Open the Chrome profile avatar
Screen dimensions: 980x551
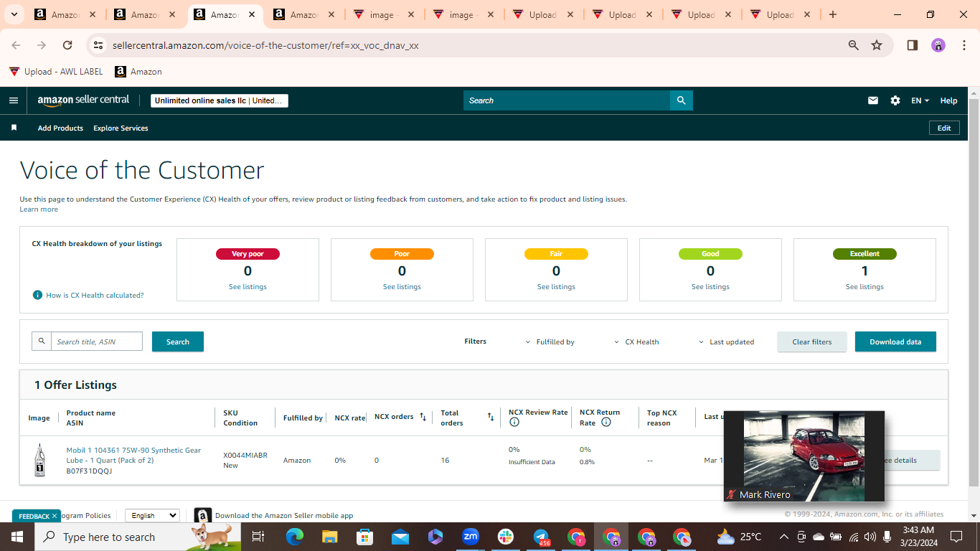pos(938,45)
